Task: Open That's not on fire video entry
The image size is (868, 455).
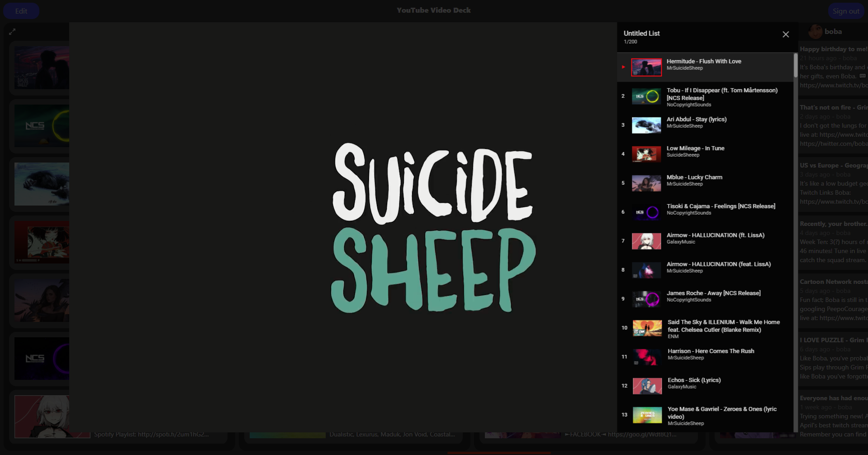Action: click(x=833, y=126)
